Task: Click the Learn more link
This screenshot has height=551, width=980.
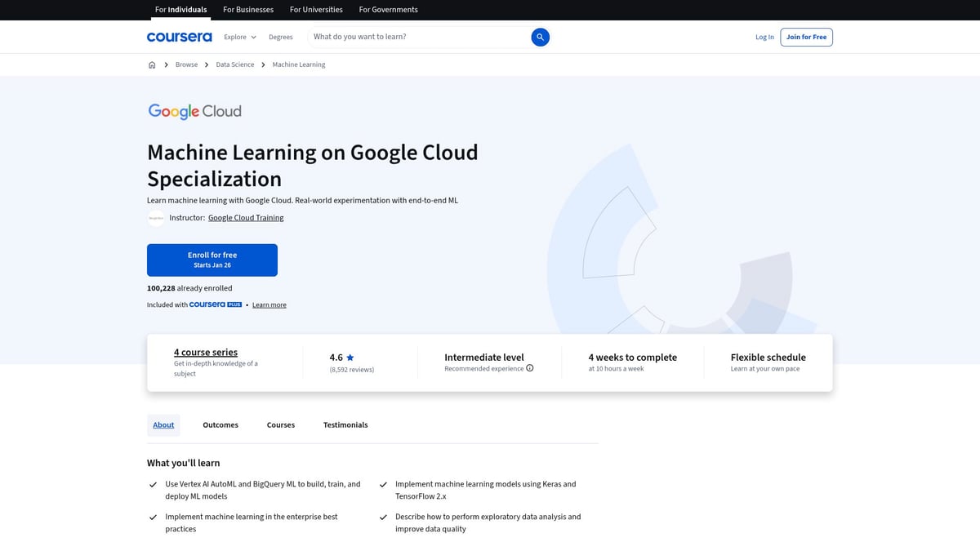Action: [269, 304]
